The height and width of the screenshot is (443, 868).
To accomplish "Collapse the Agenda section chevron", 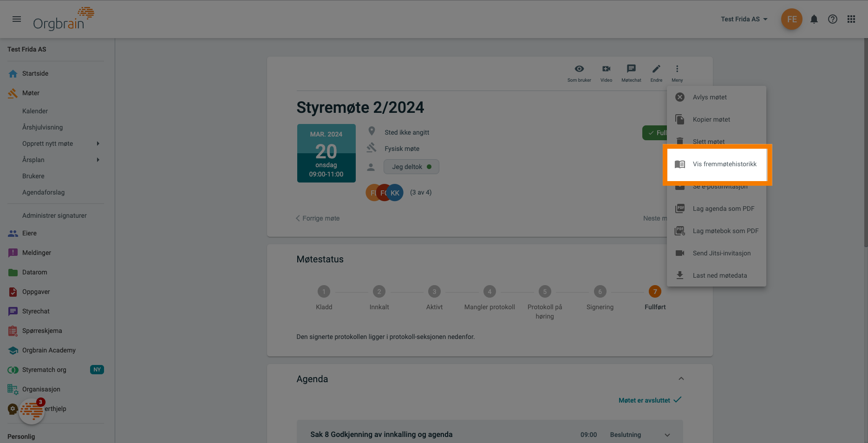I will [x=681, y=378].
